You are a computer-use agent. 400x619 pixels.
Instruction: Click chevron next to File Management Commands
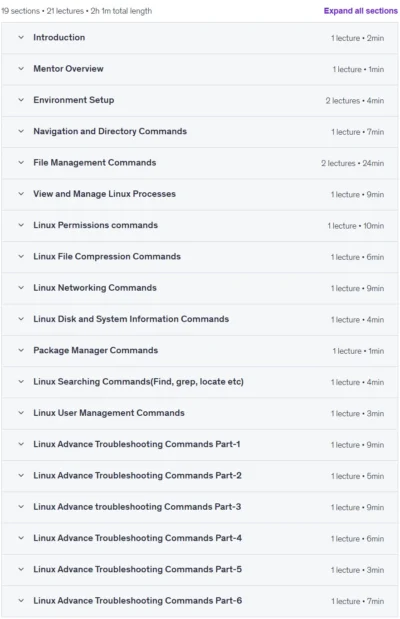[x=21, y=163]
